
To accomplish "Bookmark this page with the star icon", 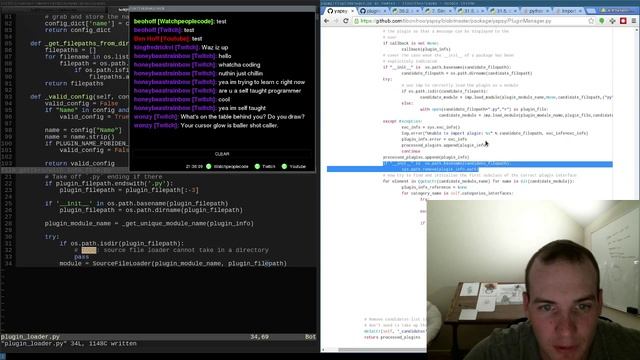I will tap(591, 21).
